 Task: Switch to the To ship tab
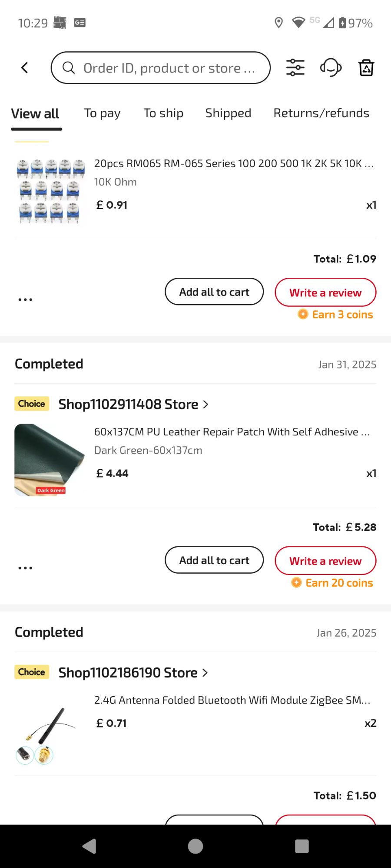[x=163, y=113]
